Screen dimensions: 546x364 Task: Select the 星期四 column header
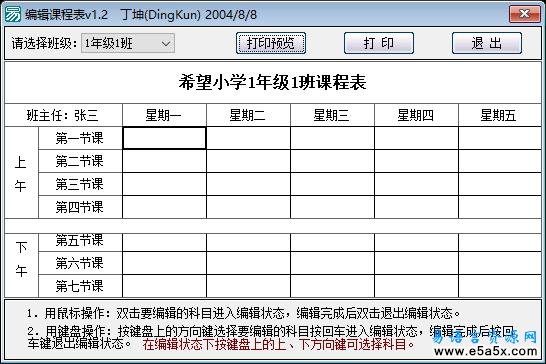point(416,115)
